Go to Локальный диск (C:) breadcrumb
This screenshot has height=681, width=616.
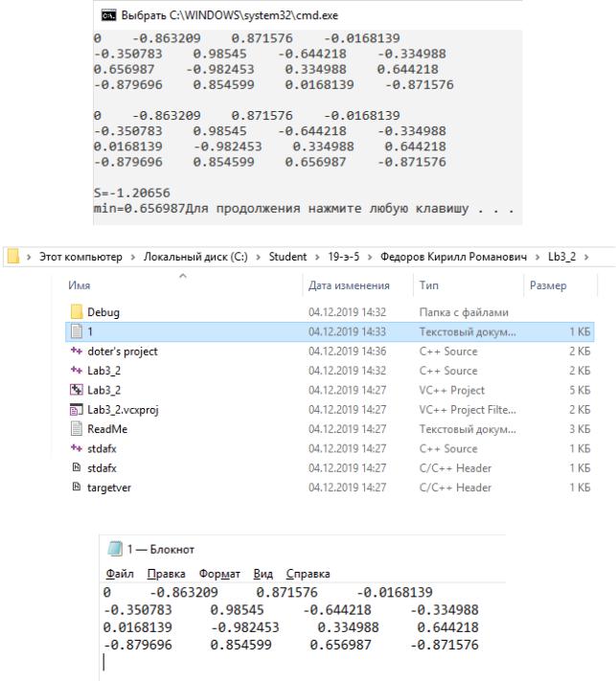(x=195, y=257)
